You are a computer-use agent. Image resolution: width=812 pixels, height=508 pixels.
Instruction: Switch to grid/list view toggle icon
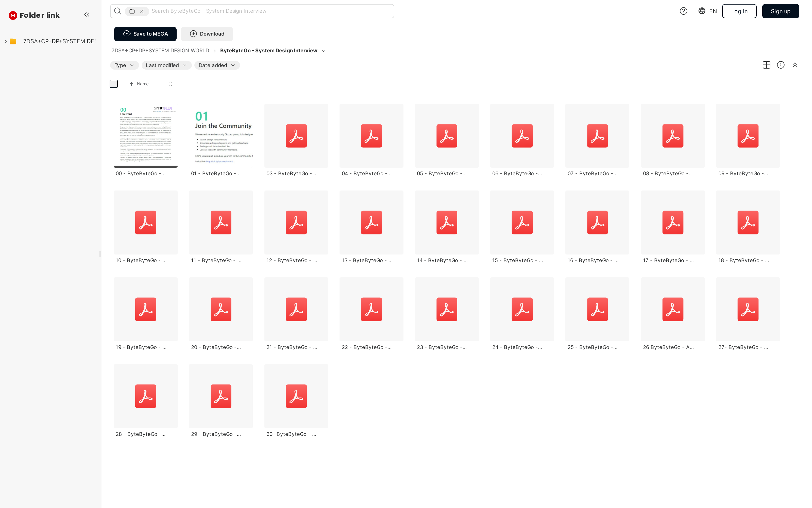click(x=766, y=65)
